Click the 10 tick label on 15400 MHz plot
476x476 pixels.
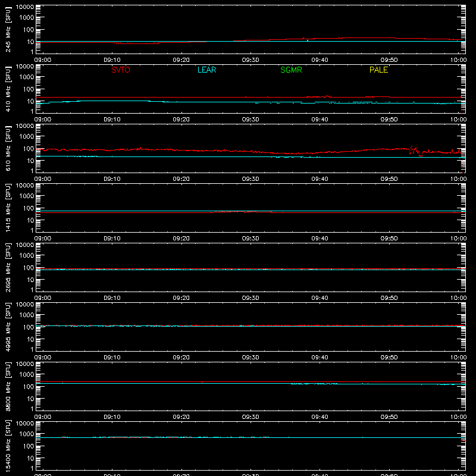pyautogui.click(x=30, y=458)
